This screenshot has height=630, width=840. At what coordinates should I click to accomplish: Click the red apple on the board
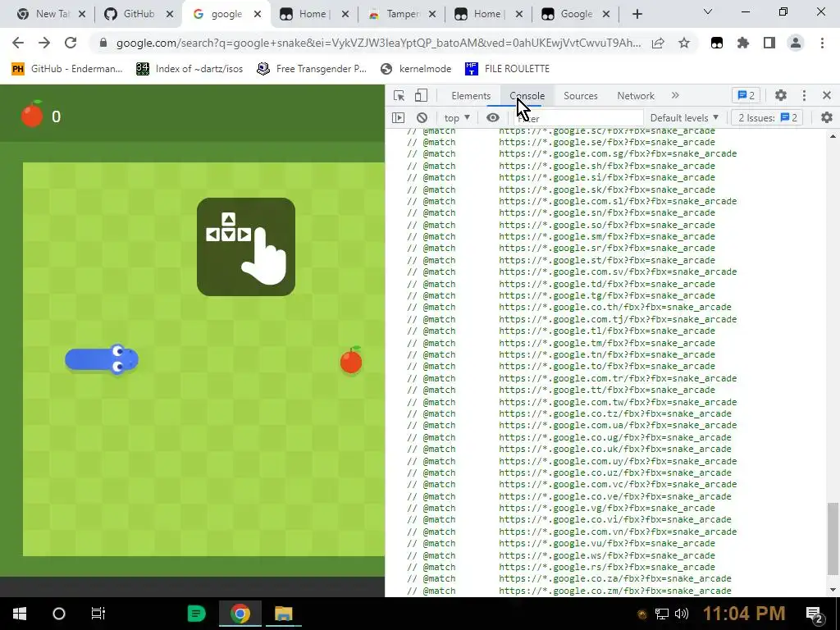coord(351,360)
